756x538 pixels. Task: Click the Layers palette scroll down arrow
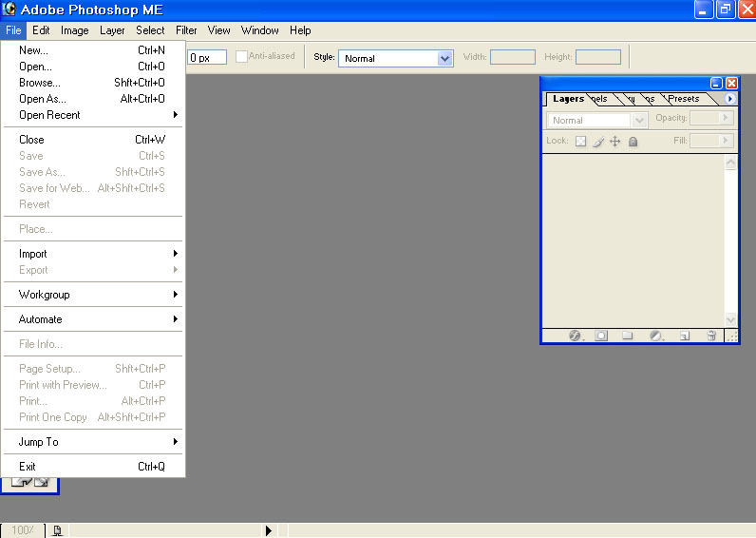coord(730,319)
